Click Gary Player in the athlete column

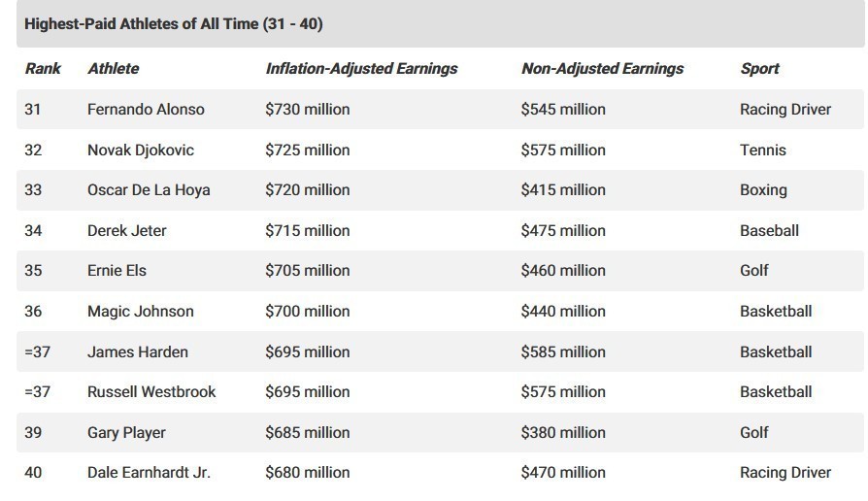click(x=126, y=433)
